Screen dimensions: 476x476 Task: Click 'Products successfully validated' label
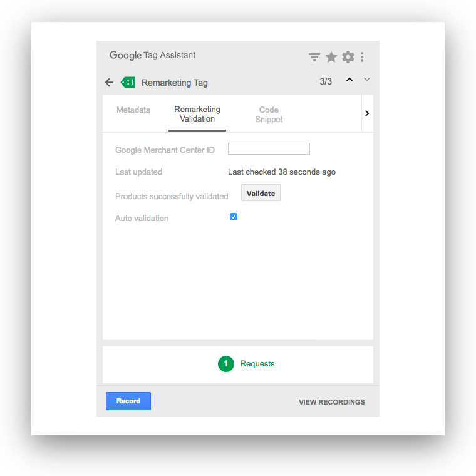coord(172,197)
